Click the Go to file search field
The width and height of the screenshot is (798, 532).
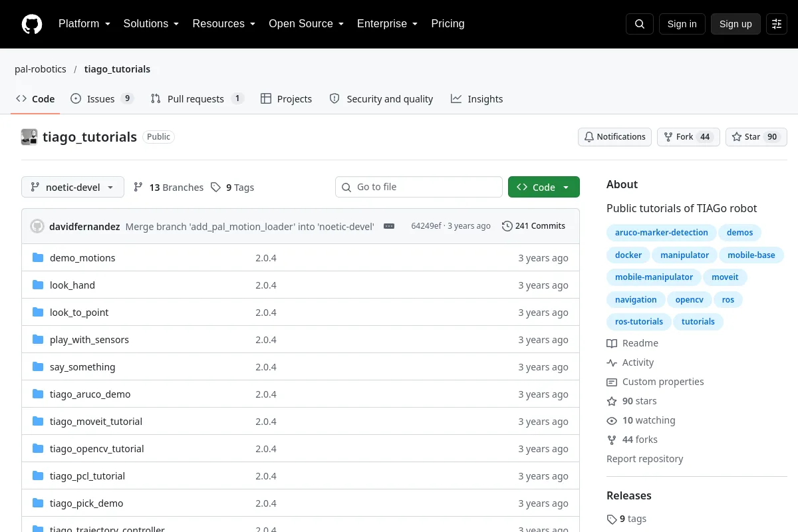(419, 187)
